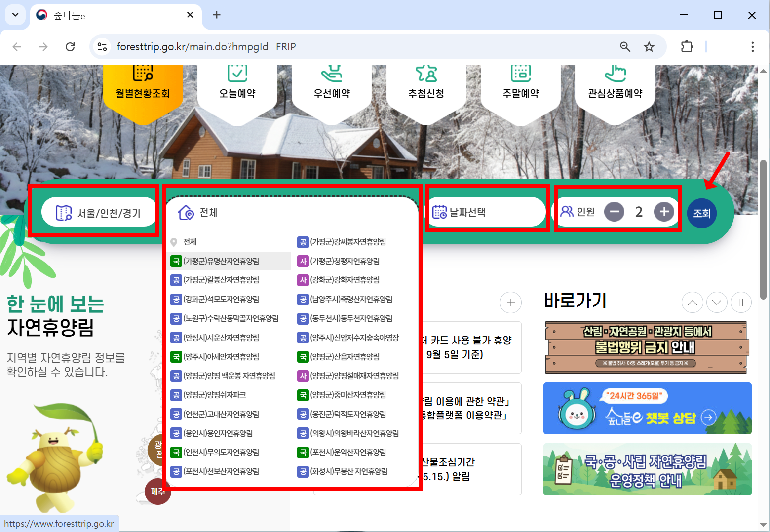Click the home icon next to 전체

[186, 213]
